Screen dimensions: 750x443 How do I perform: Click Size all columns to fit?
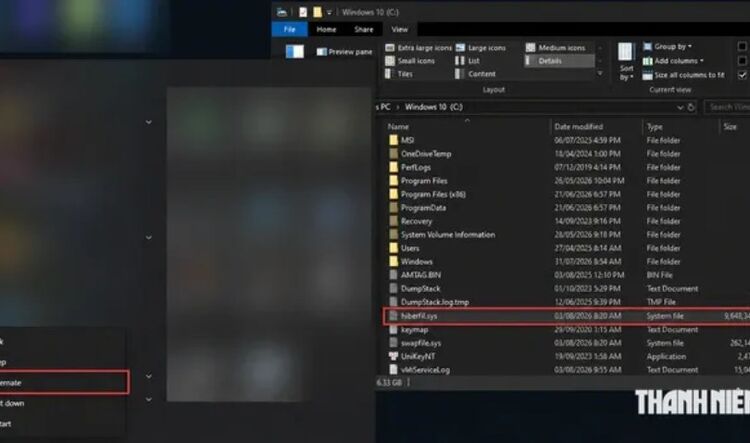[x=684, y=75]
